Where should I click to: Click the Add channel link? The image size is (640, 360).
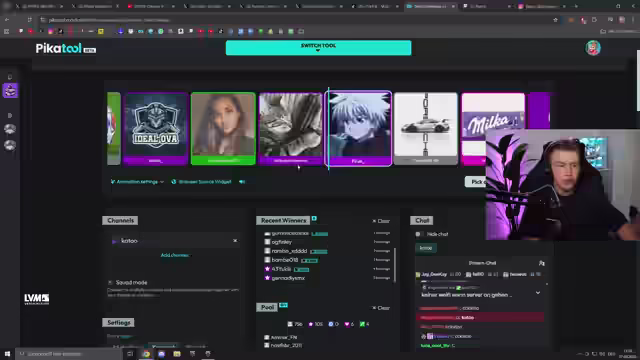point(175,255)
